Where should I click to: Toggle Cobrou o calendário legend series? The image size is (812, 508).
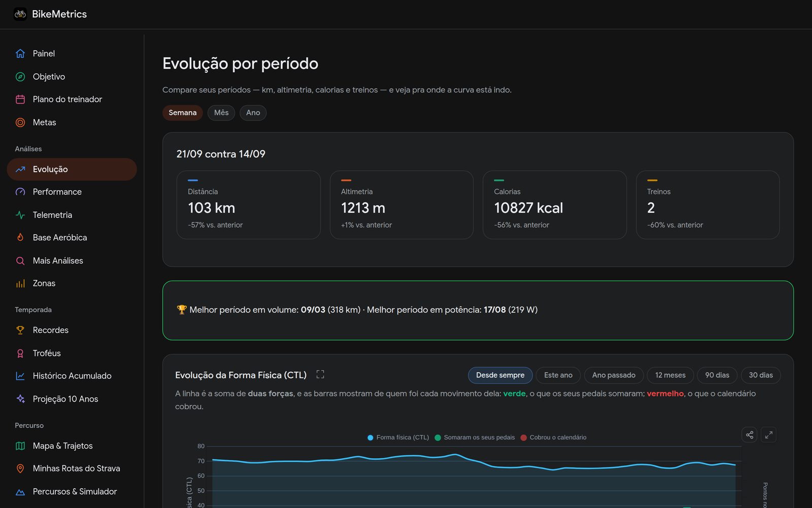coord(554,437)
